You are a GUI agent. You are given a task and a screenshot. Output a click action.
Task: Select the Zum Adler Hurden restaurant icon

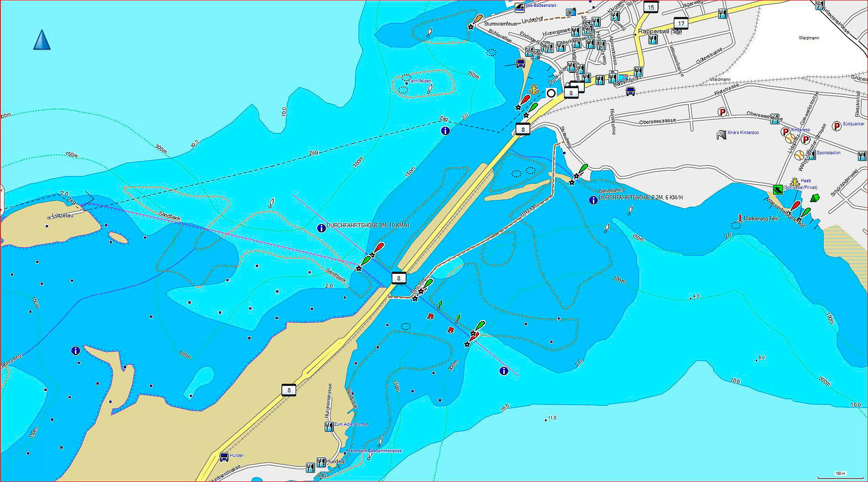[329, 427]
